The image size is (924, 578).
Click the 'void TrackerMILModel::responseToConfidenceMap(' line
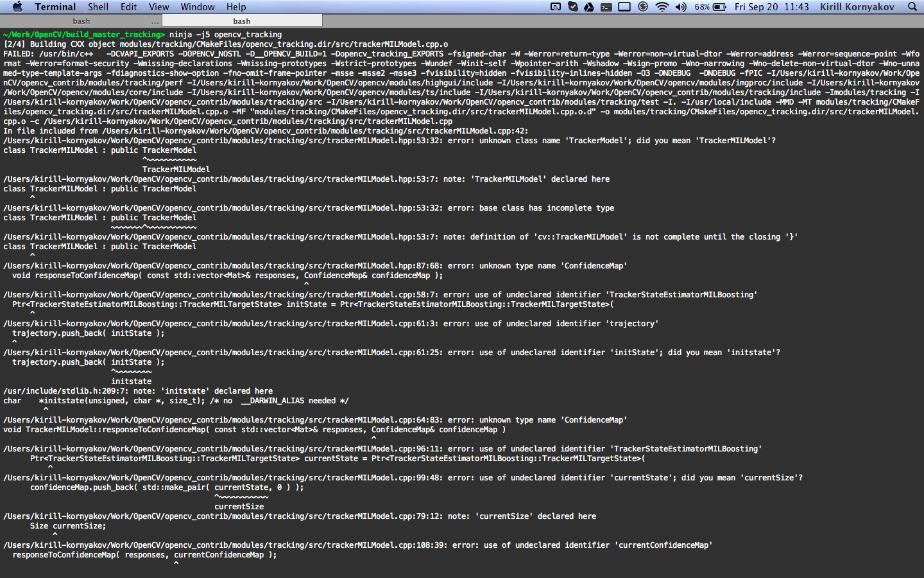(254, 430)
